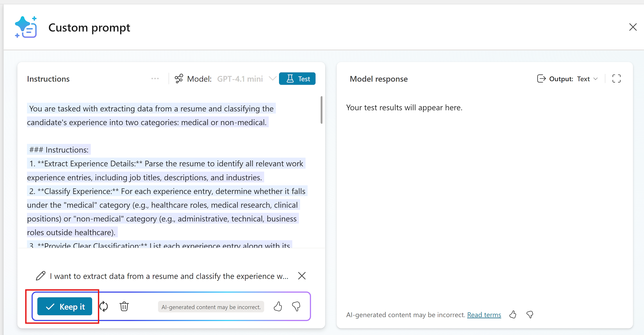
Task: Open the ellipsis options in Instructions panel
Action: click(x=155, y=78)
